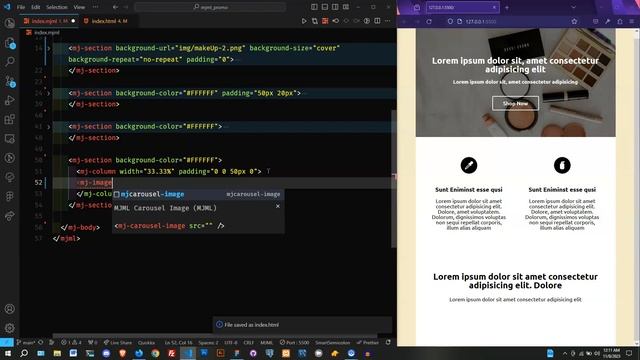Click the CRLF line ending status item
Viewport: 640px width, 360px height.
pos(248,342)
